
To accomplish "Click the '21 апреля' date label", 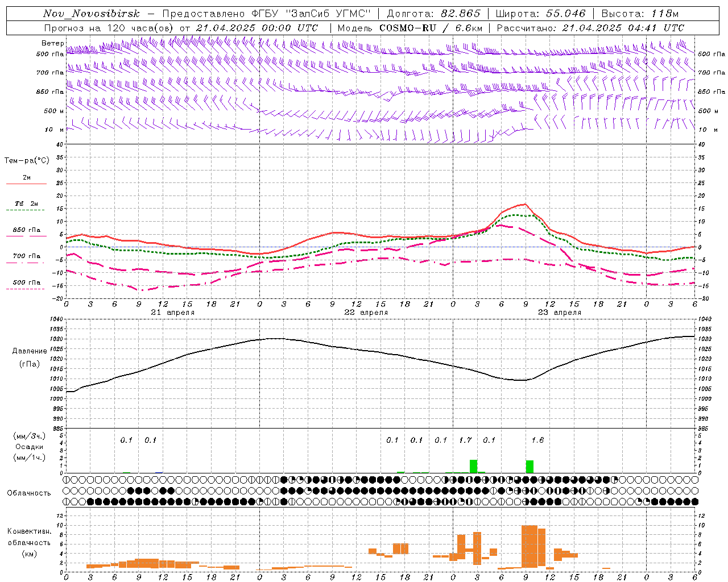I will click(x=173, y=313).
